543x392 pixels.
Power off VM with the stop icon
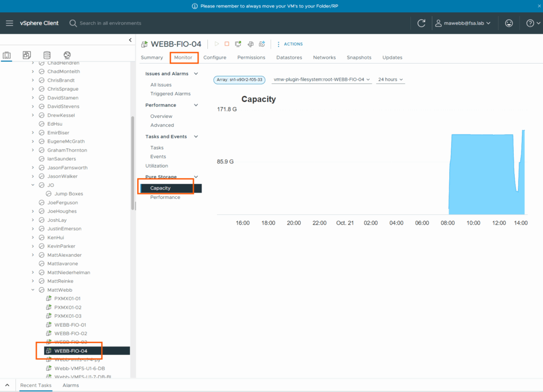coord(227,44)
